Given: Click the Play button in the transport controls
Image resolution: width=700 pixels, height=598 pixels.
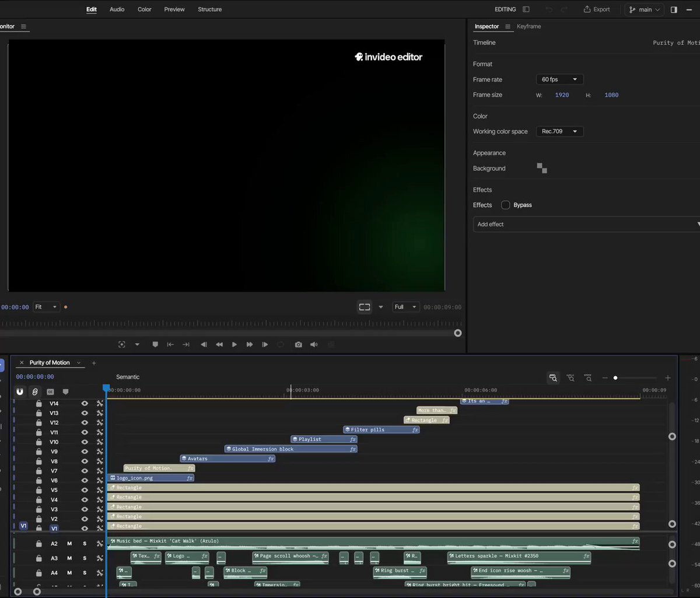Looking at the screenshot, I should [x=235, y=345].
